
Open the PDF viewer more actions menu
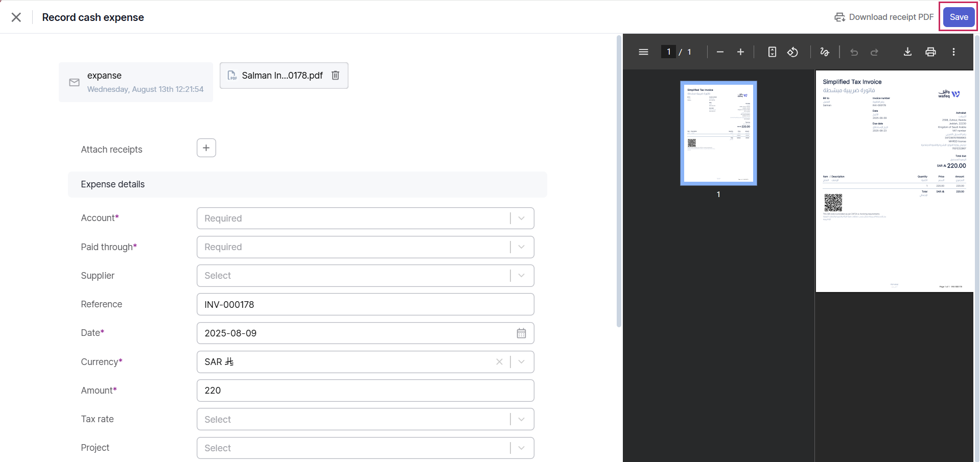point(953,52)
